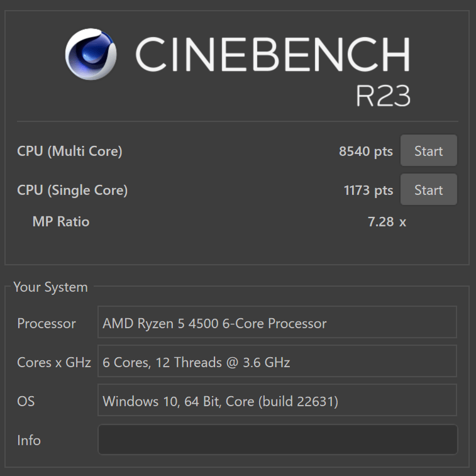
Task: Select the 6 Cores, 12 Threads field
Action: (x=277, y=361)
